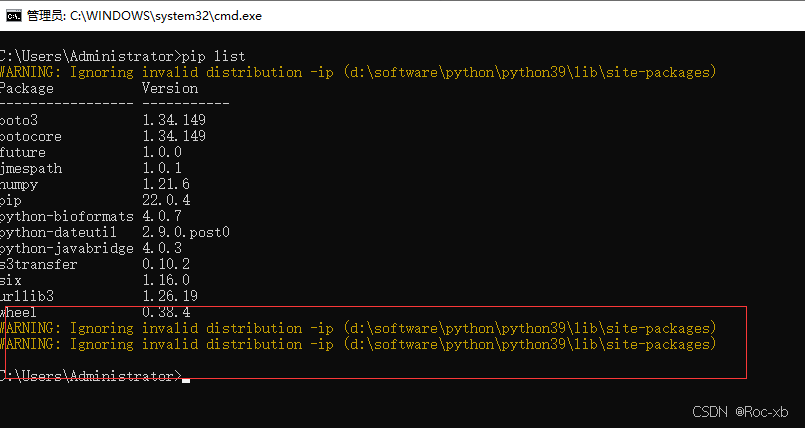Click the python-javabridge package name

coord(67,248)
